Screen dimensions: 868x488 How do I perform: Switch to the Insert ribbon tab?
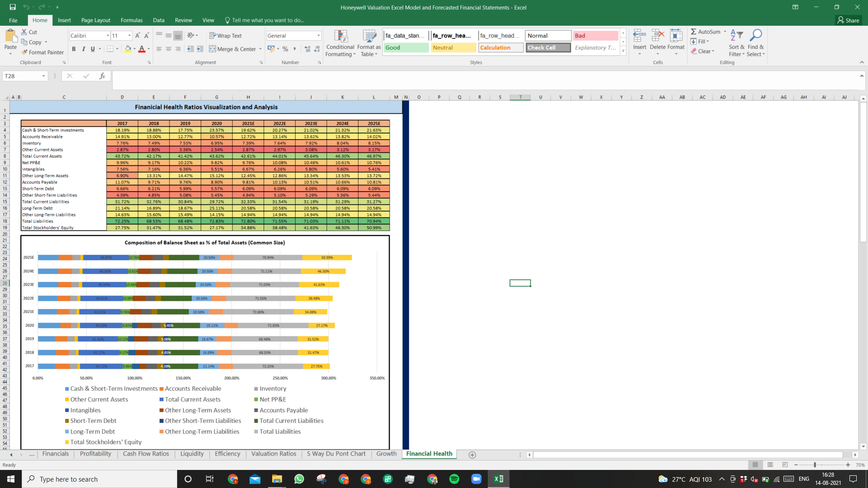64,20
